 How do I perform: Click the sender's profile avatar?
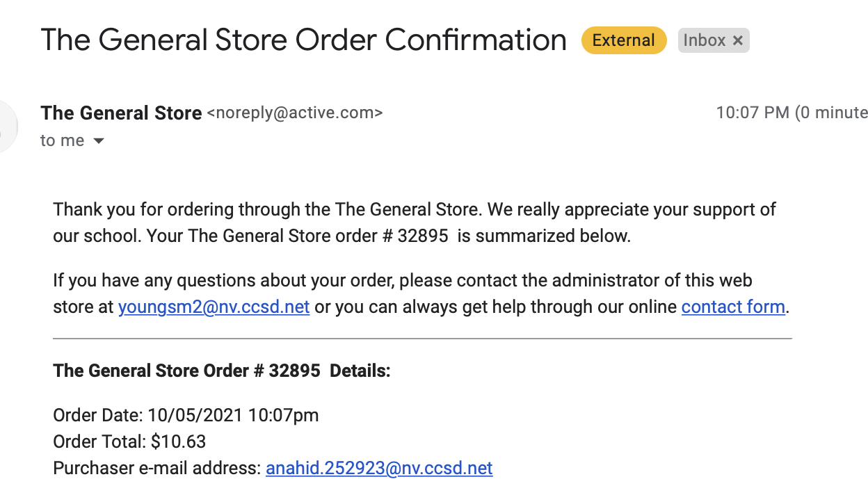(x=7, y=127)
